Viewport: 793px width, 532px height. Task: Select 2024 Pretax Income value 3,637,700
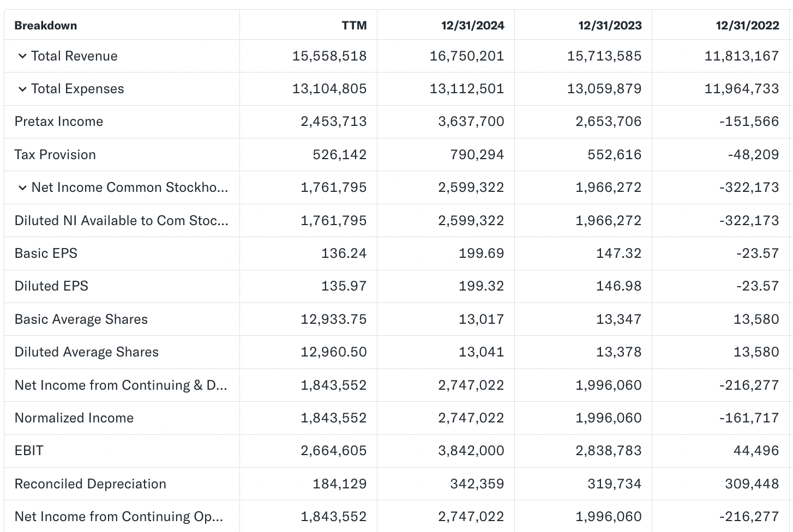(471, 122)
